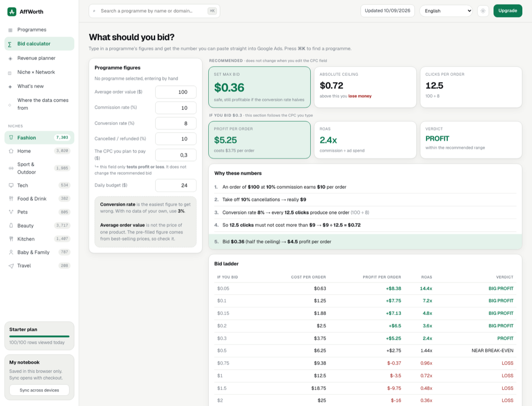Click the Set max bid $0.36 card
This screenshot has height=406, width=532.
[x=259, y=87]
